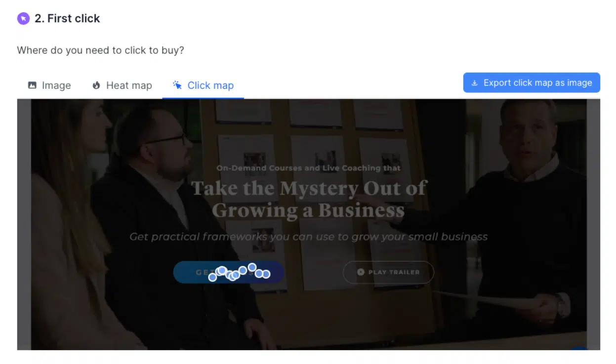Click the blue Get button under click dots

(228, 272)
